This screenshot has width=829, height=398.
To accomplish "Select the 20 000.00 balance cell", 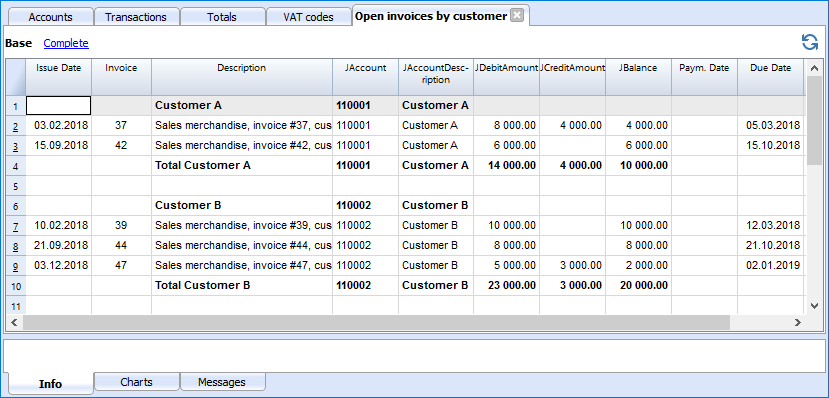I will coord(639,285).
